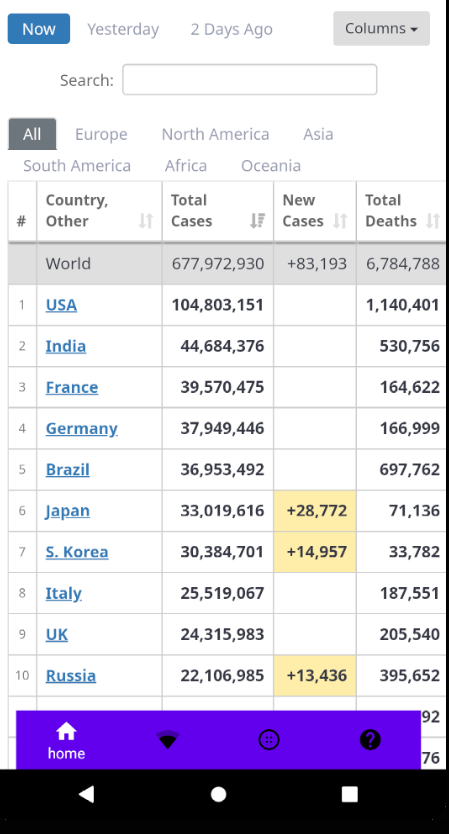Sort by Country, Other column arrows

[x=146, y=220]
